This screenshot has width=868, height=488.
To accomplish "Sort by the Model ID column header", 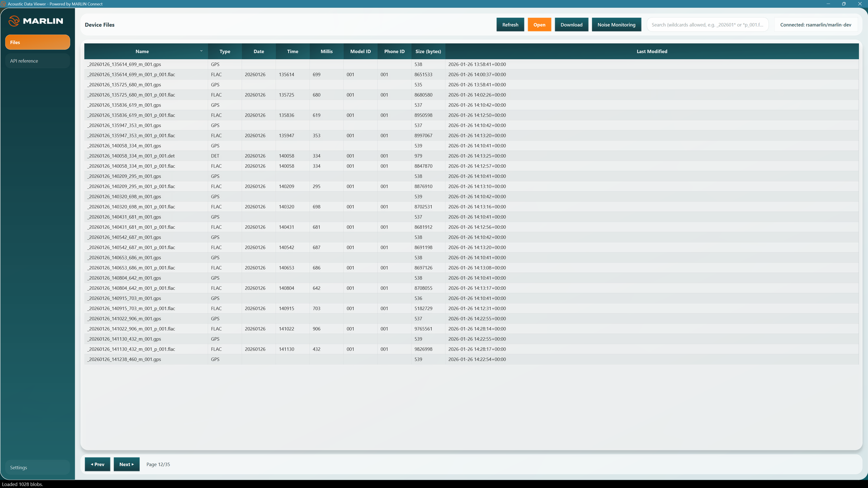I will [360, 52].
